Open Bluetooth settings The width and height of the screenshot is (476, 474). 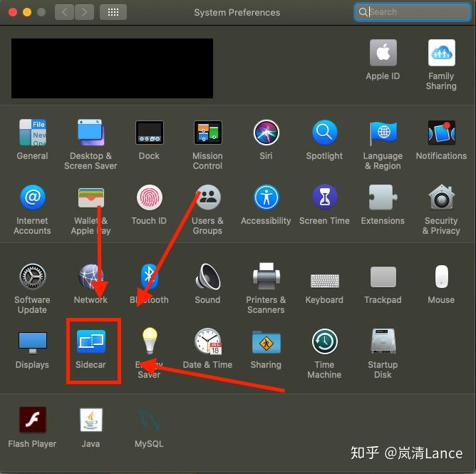pyautogui.click(x=150, y=277)
